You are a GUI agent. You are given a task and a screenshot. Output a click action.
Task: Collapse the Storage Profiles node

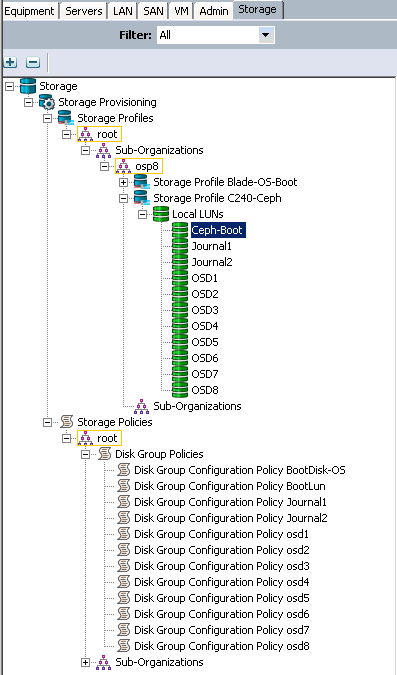pos(47,118)
